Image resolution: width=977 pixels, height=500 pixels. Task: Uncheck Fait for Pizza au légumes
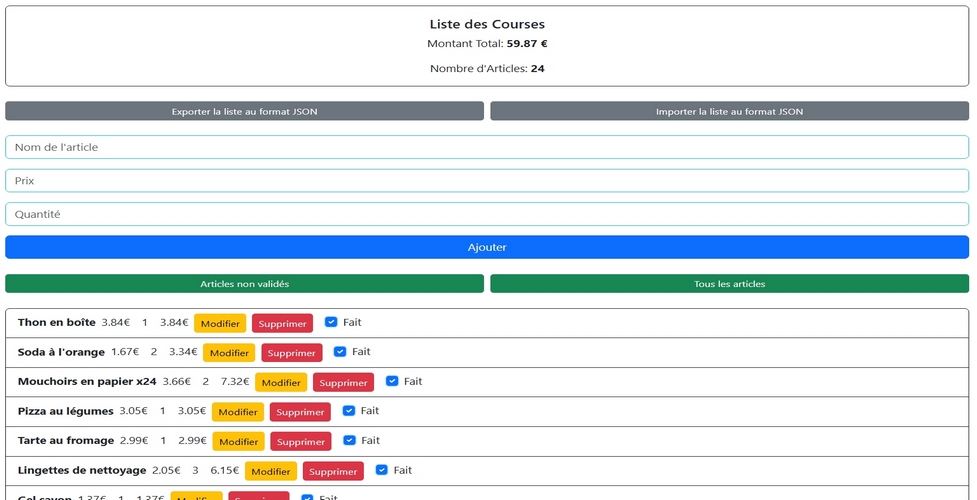pyautogui.click(x=348, y=411)
